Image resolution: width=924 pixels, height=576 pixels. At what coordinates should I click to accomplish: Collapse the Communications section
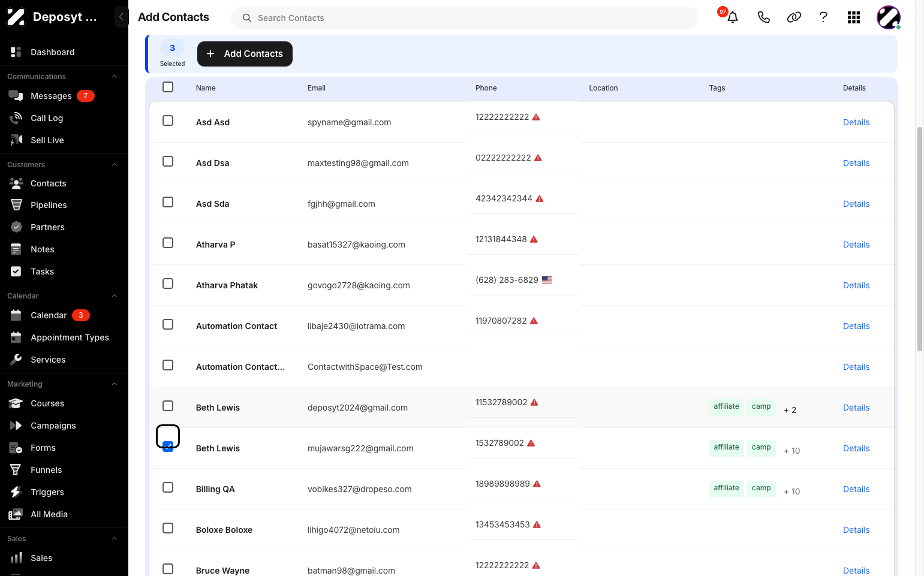pyautogui.click(x=114, y=77)
